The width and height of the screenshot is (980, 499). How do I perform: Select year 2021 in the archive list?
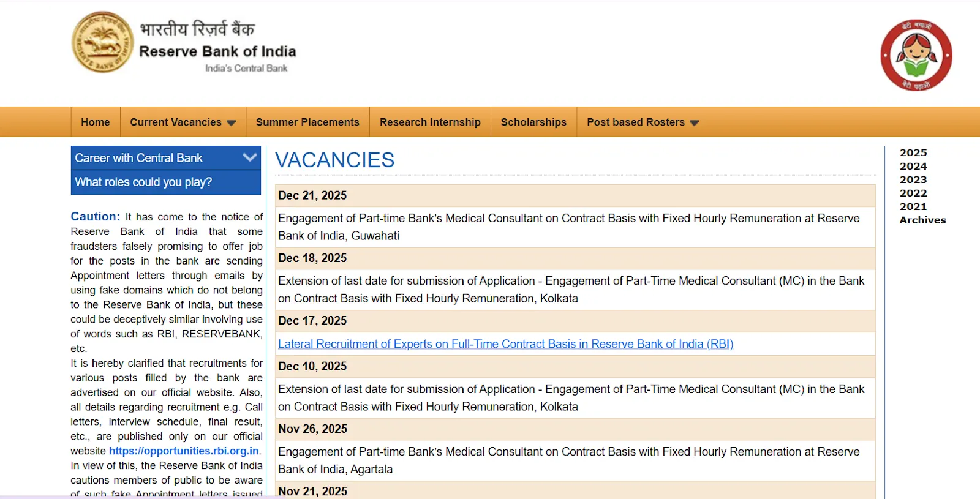pos(913,206)
